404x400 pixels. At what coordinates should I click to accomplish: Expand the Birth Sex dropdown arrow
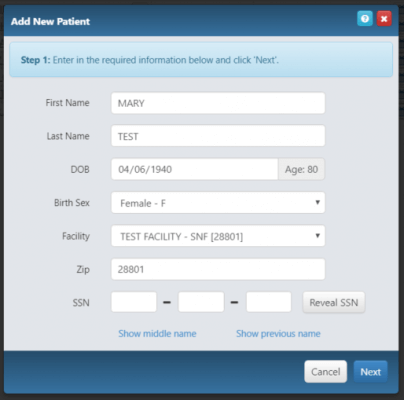[317, 202]
